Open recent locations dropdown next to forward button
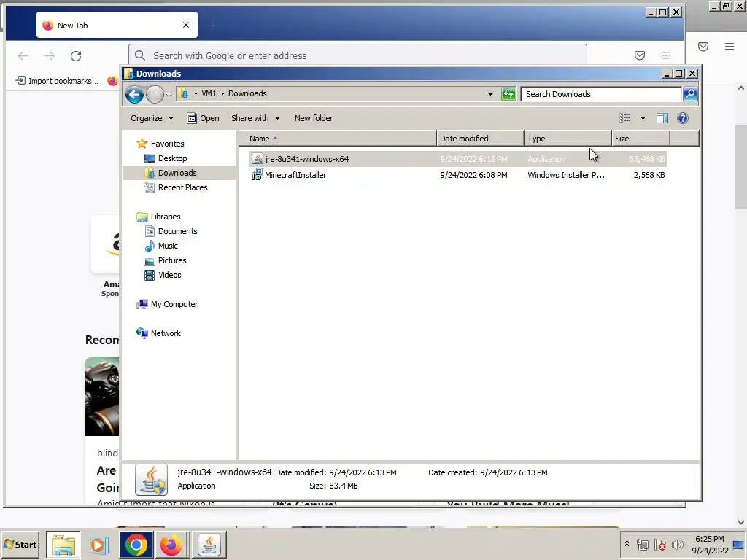The width and height of the screenshot is (747, 560). (169, 95)
